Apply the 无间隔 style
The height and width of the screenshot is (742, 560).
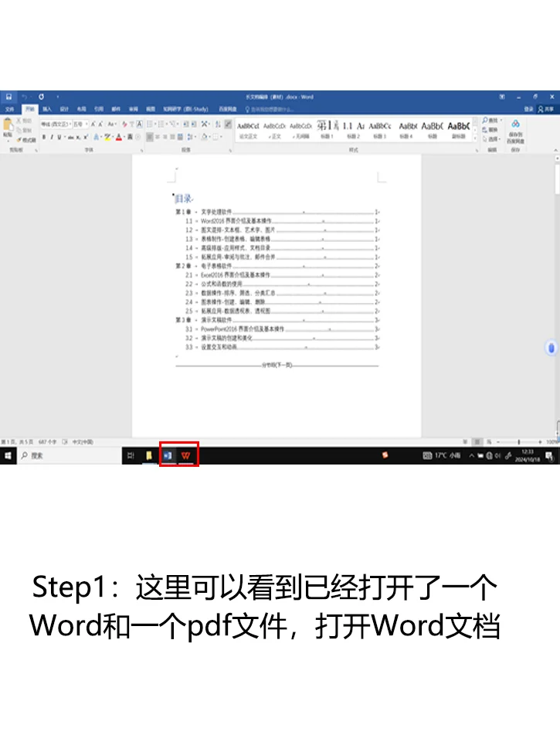pos(300,130)
